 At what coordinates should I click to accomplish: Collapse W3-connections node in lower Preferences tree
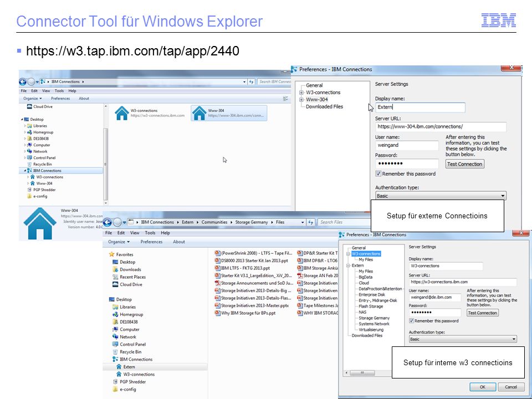(x=348, y=254)
